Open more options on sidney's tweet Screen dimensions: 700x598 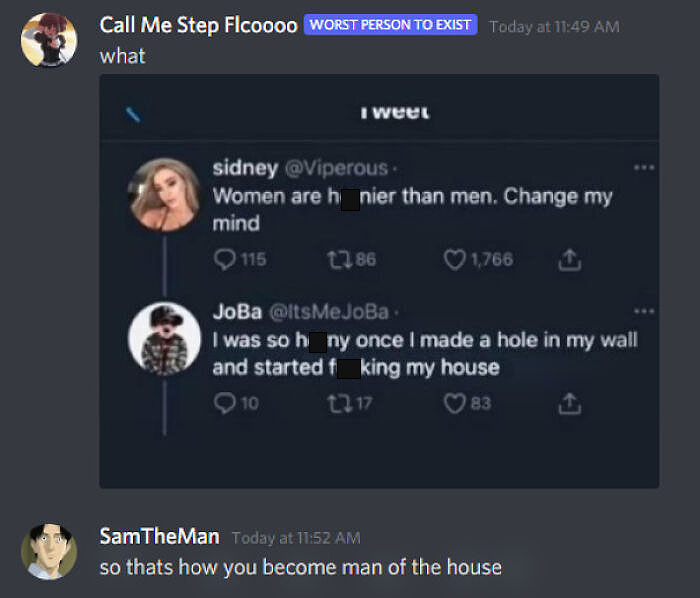644,167
